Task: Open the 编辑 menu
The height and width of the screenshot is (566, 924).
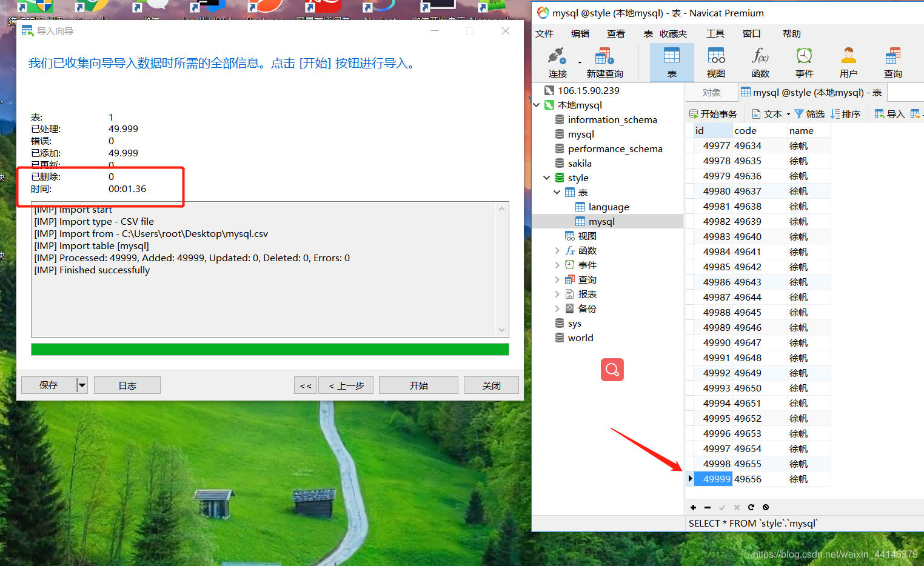Action: pyautogui.click(x=580, y=33)
